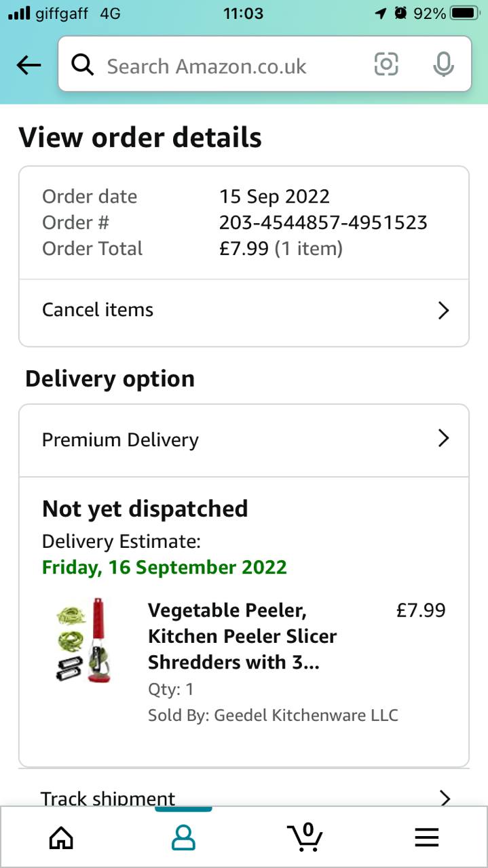
Task: Expand Premium Delivery chevron
Action: pyautogui.click(x=443, y=439)
